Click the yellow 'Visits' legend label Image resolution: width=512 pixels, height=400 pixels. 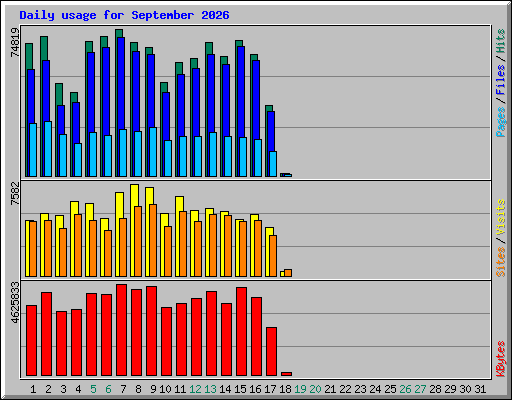pos(501,218)
